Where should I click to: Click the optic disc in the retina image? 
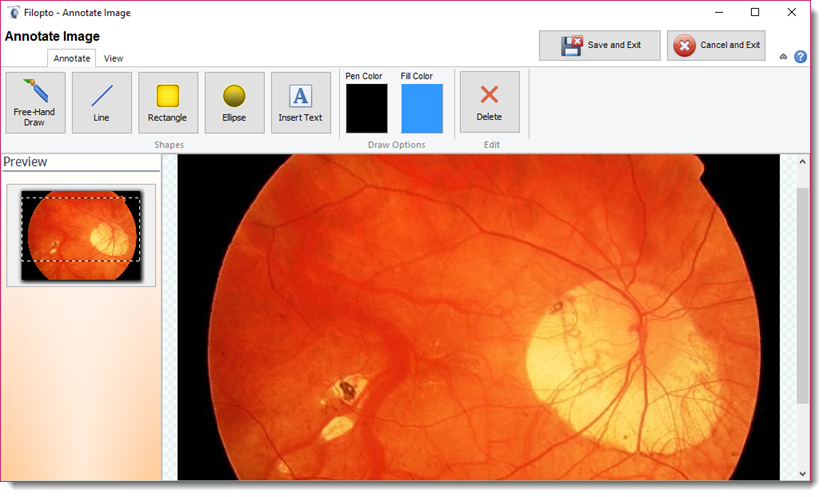622,369
